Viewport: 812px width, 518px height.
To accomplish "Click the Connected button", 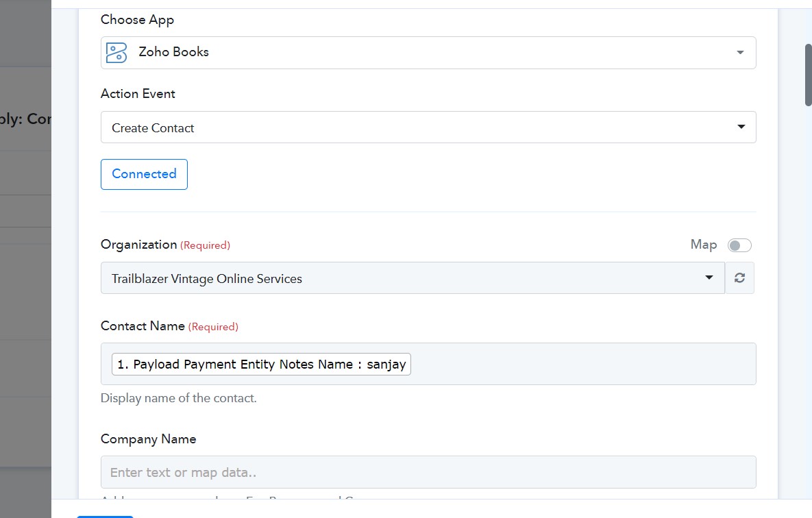I will click(x=144, y=174).
